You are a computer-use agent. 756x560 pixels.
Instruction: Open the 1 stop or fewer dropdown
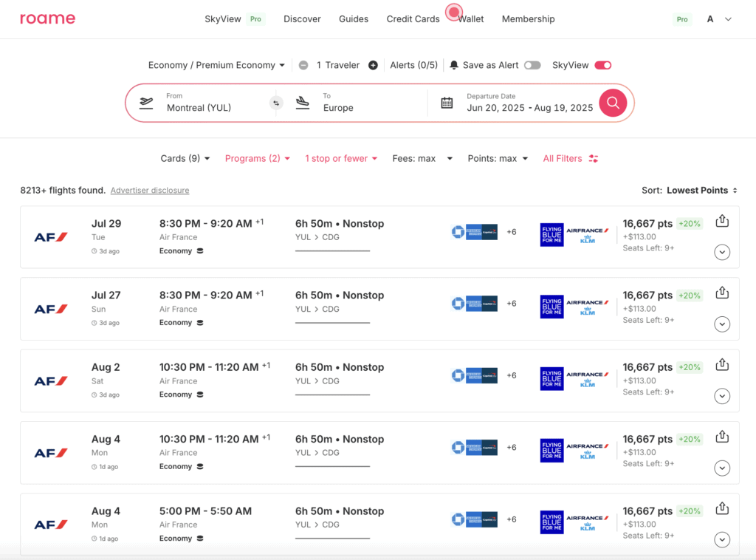click(341, 159)
